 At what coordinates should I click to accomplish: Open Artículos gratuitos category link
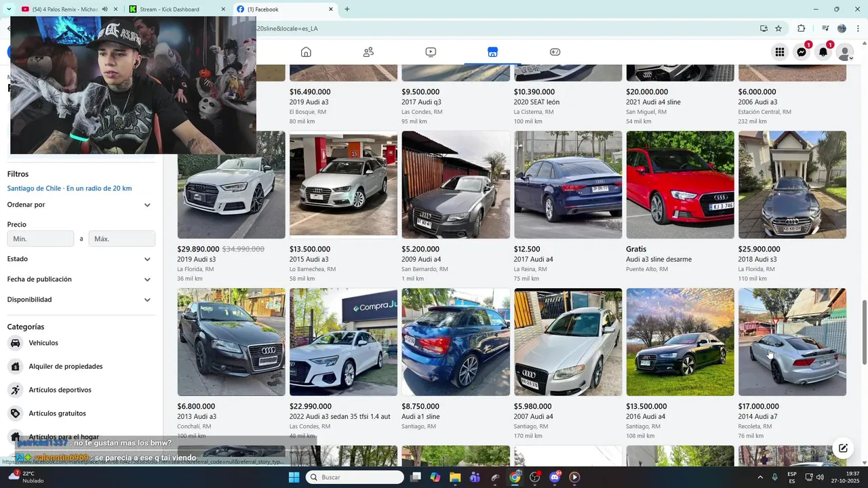57,413
